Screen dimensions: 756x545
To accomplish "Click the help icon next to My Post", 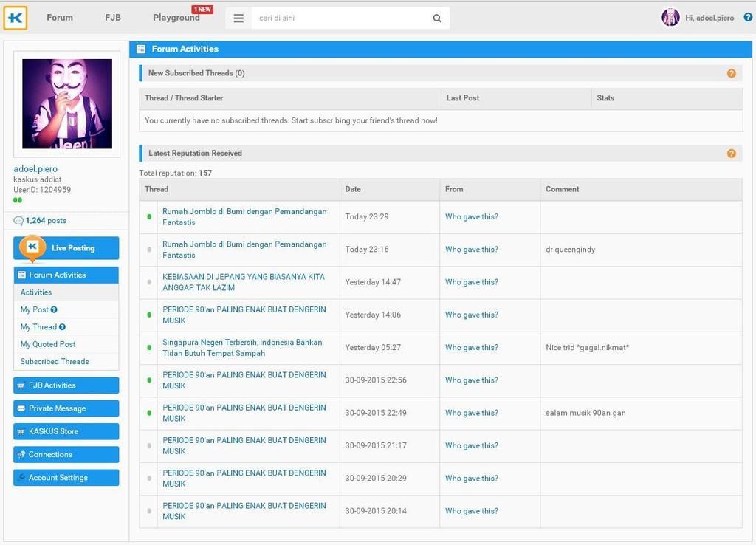I will pos(54,310).
